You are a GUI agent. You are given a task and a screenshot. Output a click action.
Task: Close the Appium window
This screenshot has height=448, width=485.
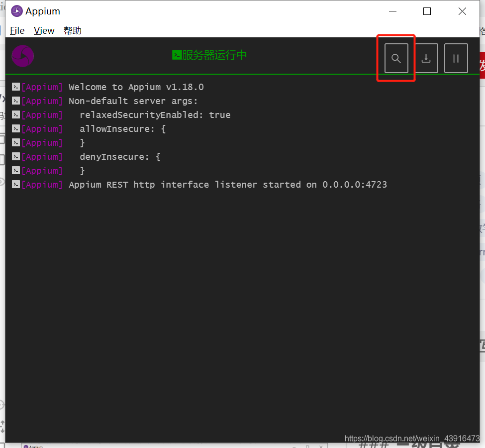click(463, 11)
